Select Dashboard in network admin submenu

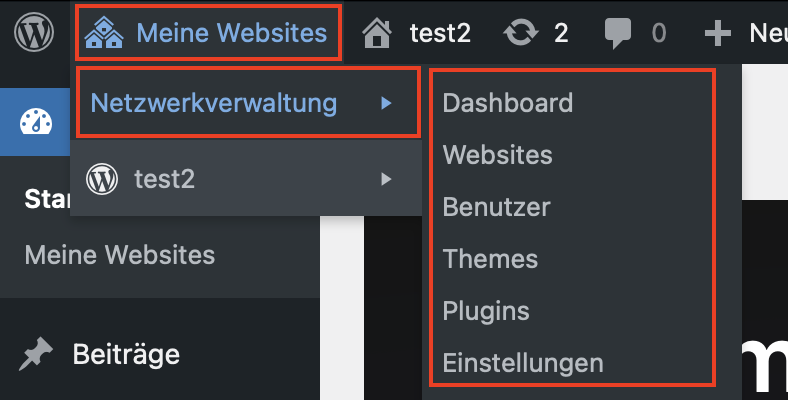[x=508, y=103]
